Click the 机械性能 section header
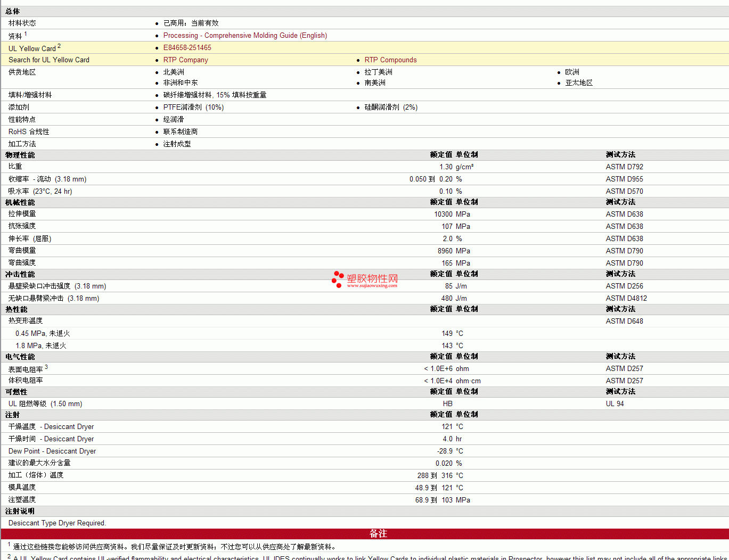This screenshot has height=560, width=729. click(20, 202)
